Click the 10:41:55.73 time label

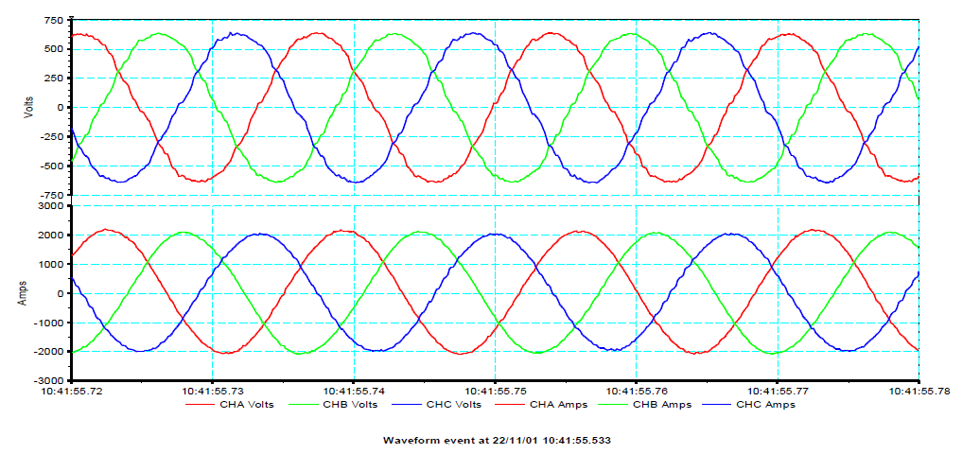point(213,391)
